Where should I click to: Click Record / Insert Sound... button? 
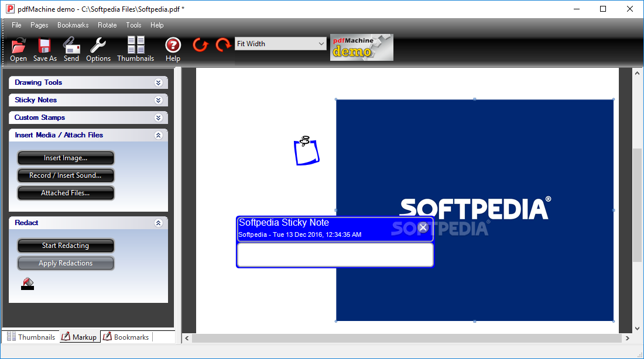[x=66, y=175]
